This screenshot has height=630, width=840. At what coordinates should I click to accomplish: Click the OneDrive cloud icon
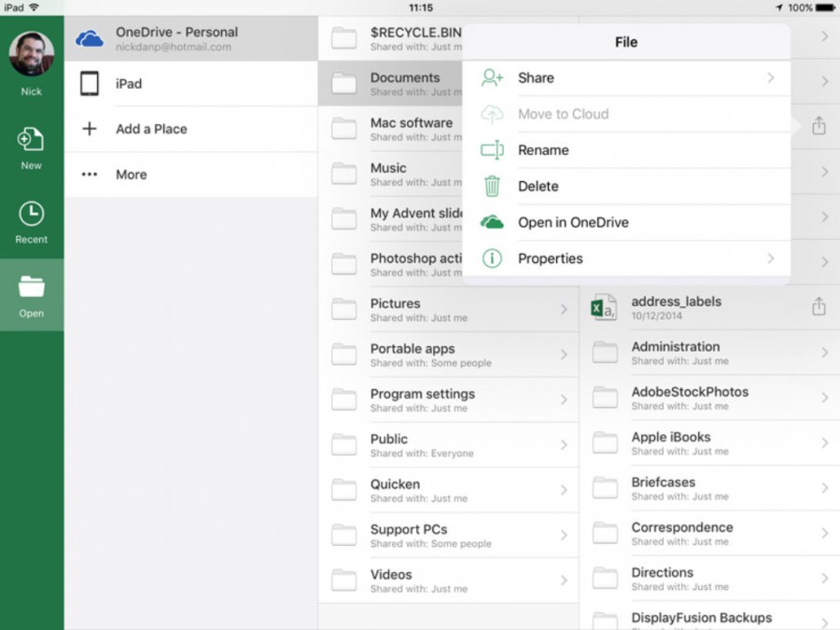click(91, 38)
